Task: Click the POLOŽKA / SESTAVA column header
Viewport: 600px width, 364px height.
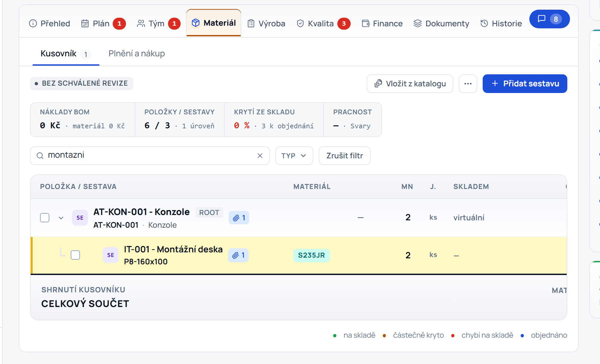Action: pyautogui.click(x=78, y=187)
